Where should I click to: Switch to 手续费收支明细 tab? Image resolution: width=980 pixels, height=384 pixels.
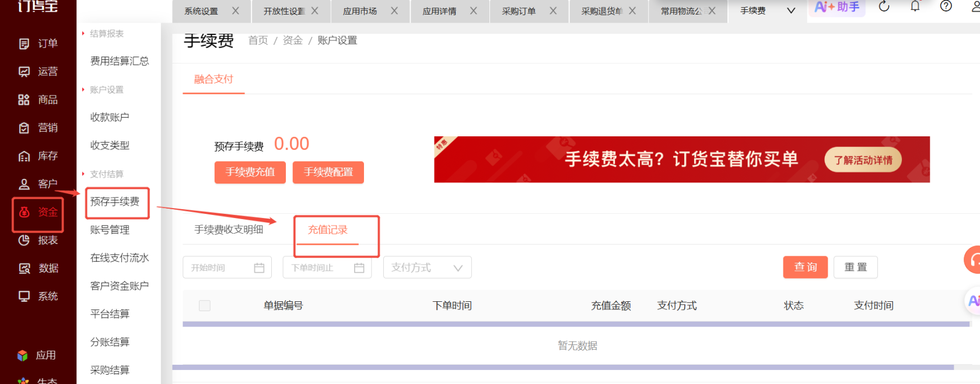[x=229, y=230]
